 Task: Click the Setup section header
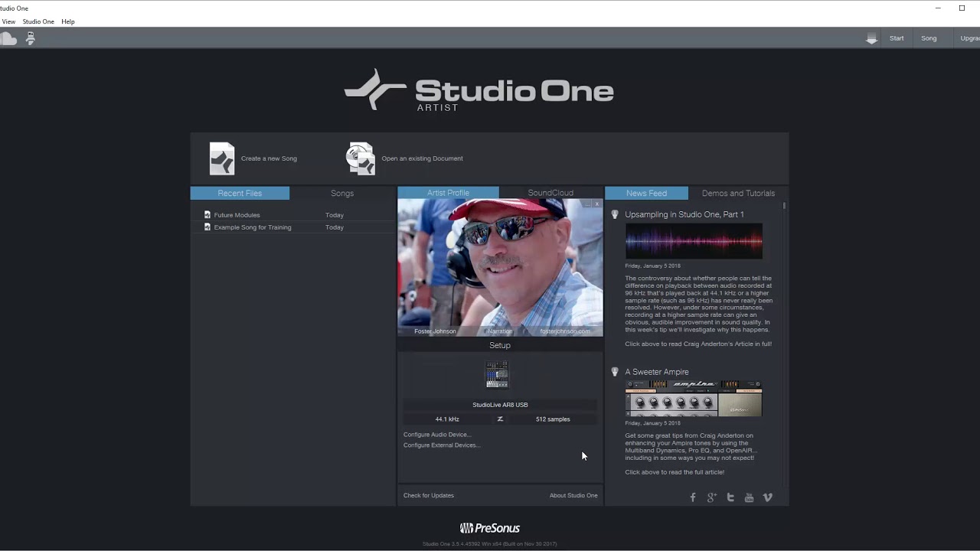(x=500, y=345)
